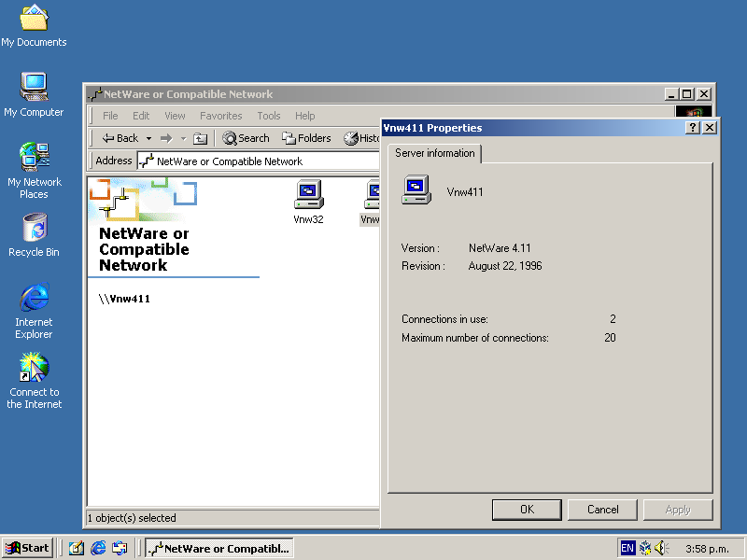Launch Outlook Express from quick launch
Viewport: 747px width, 560px height.
(x=120, y=549)
